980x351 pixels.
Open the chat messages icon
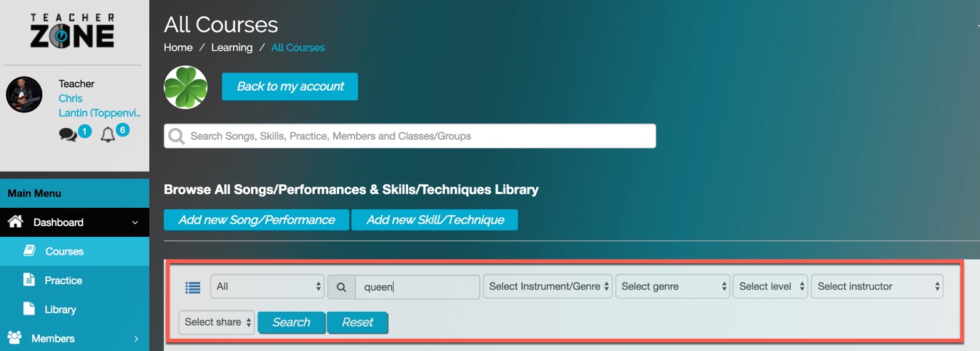pos(68,134)
